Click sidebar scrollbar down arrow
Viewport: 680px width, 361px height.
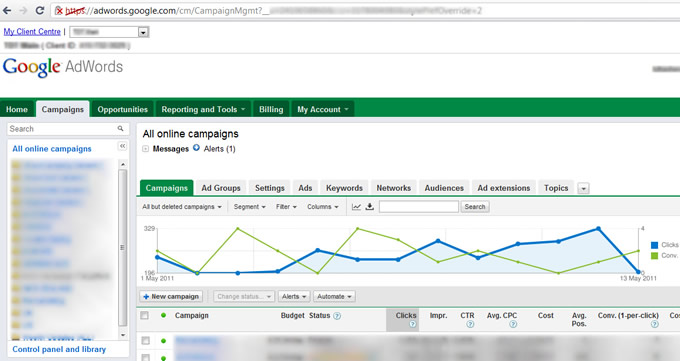pos(123,335)
